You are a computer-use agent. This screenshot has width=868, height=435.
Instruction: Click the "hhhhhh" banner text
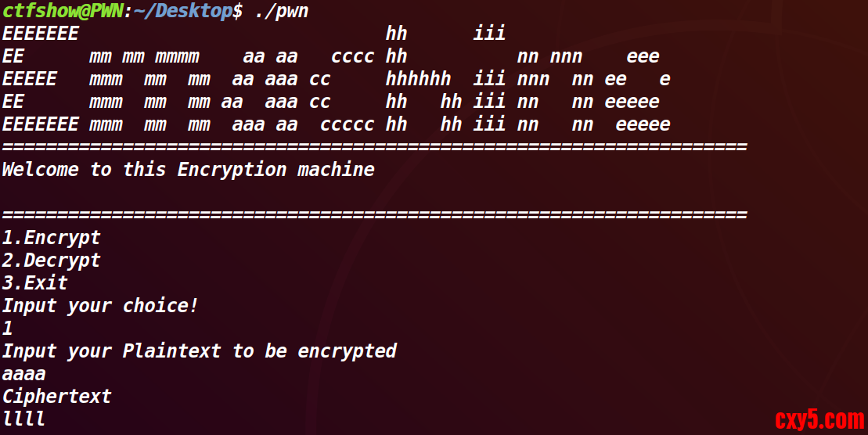tap(418, 79)
